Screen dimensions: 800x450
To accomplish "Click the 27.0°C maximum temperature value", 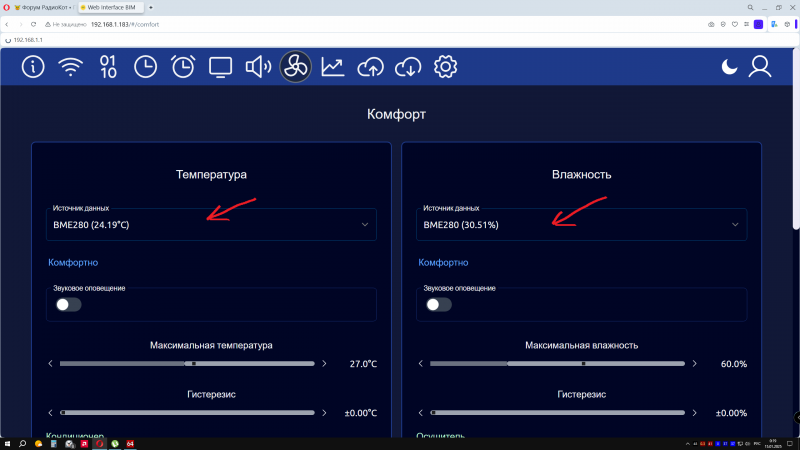I will tap(363, 364).
